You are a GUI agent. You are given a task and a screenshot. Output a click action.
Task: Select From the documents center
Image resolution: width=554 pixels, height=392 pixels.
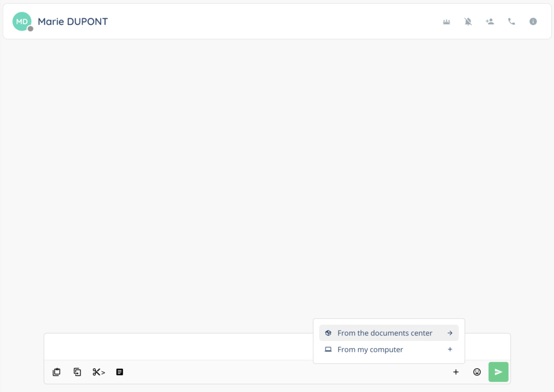click(385, 333)
